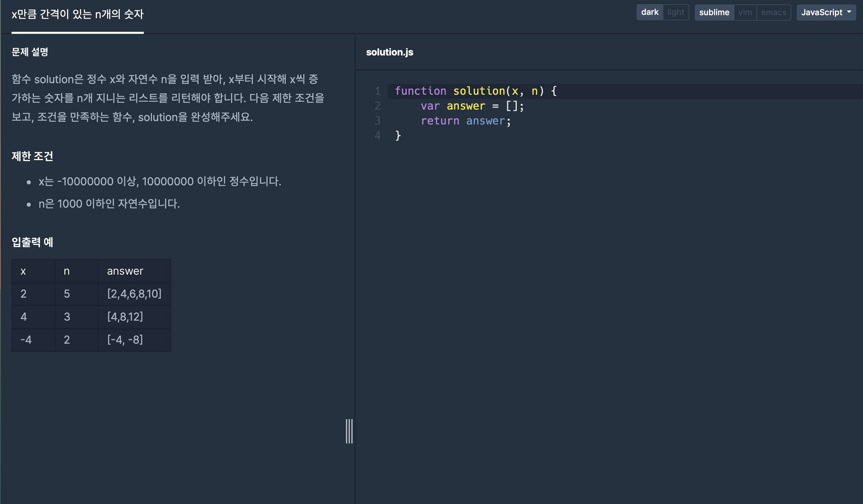
Task: Switch editor theme to dark
Action: pos(650,12)
